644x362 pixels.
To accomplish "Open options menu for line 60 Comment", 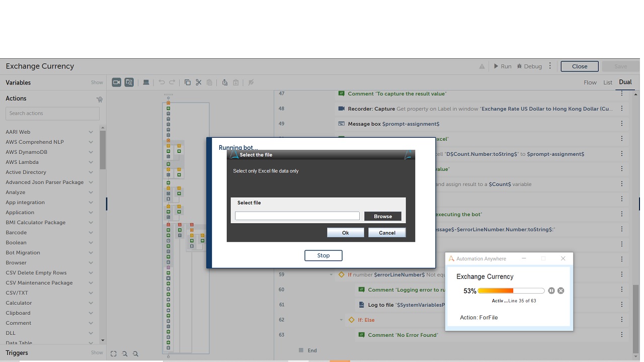I will [622, 290].
